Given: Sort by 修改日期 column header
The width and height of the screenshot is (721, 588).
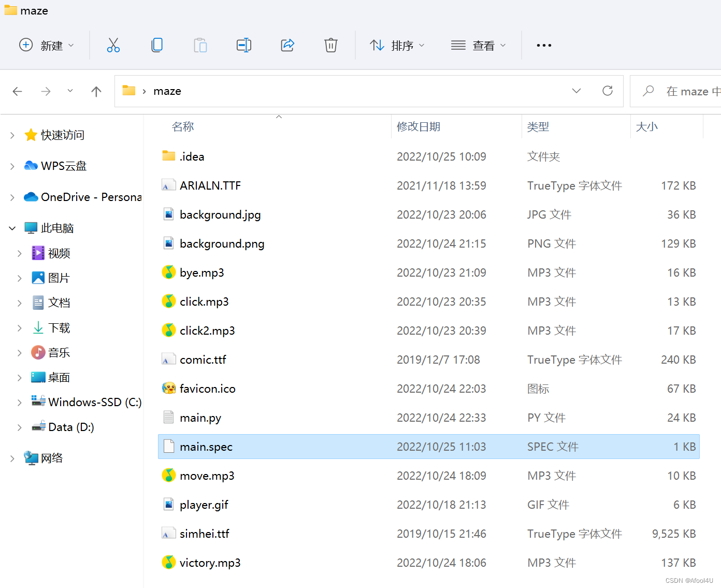Looking at the screenshot, I should [x=419, y=127].
